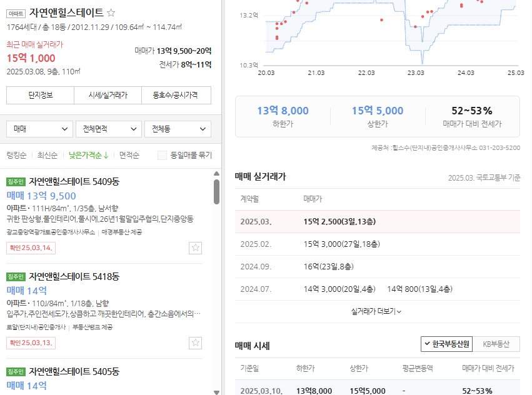
Task: Click 16억(23일,8층) transaction
Action: tap(328, 266)
